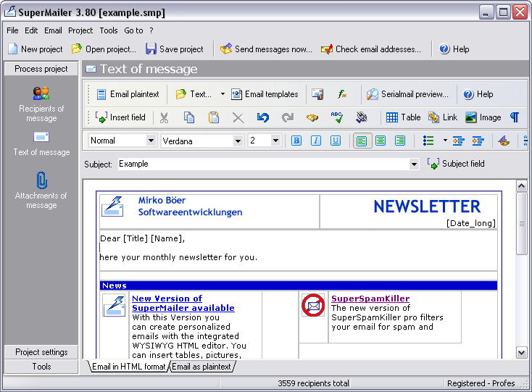Select Email in HTML format tab
This screenshot has width=532, height=392.
pyautogui.click(x=128, y=367)
